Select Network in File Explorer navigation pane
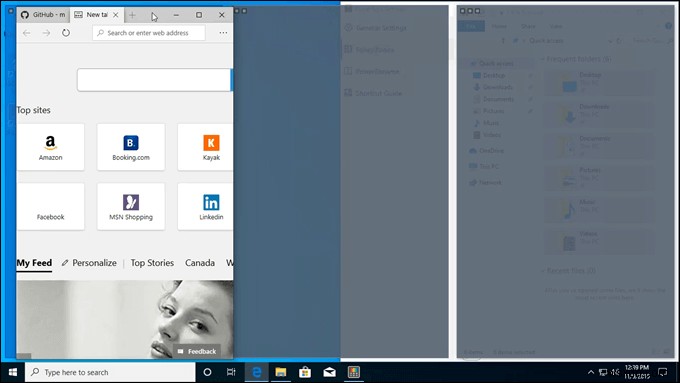The width and height of the screenshot is (680, 383). click(486, 183)
